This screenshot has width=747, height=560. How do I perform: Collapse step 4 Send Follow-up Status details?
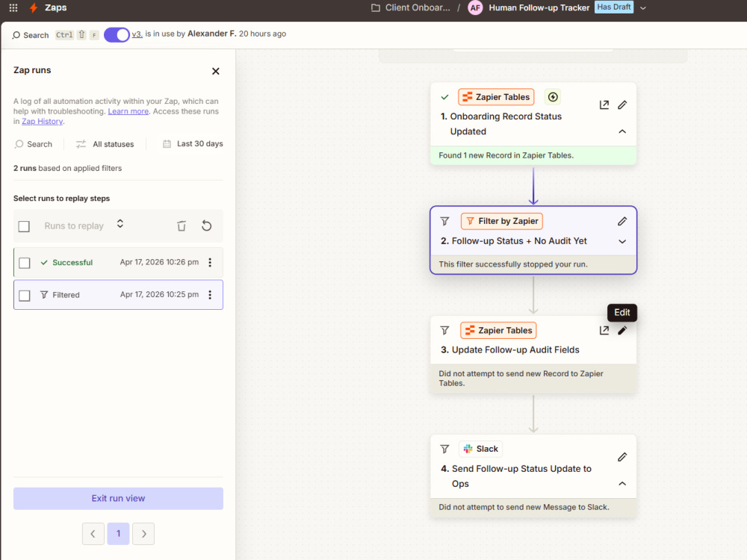pyautogui.click(x=622, y=484)
